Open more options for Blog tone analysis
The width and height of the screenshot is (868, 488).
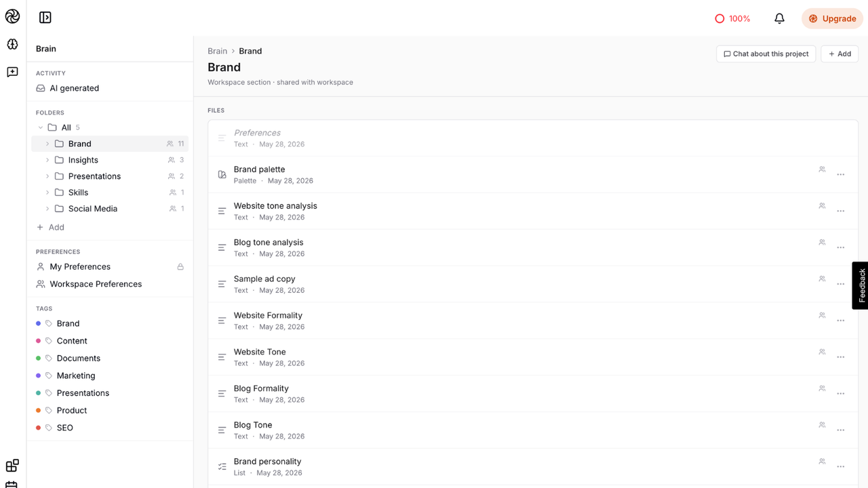click(841, 248)
